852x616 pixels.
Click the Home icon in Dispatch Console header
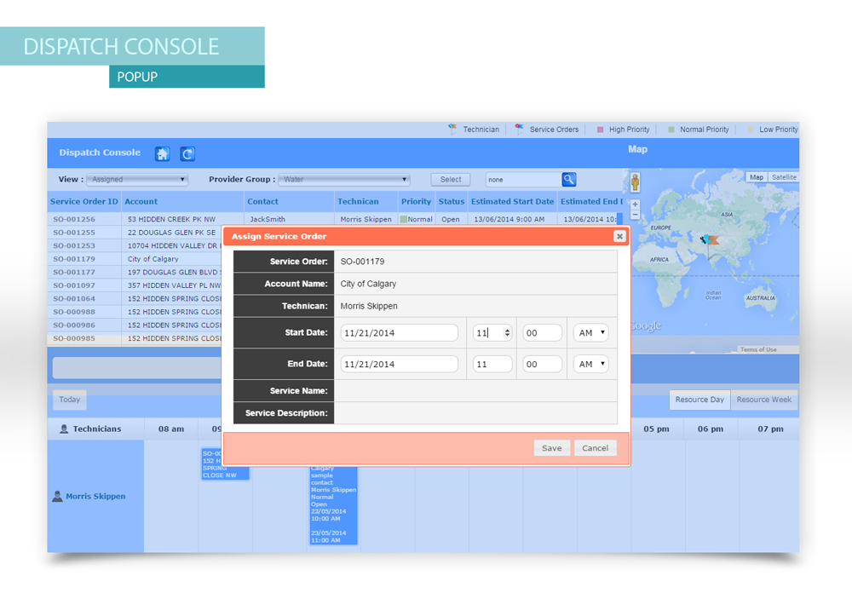[x=162, y=154]
